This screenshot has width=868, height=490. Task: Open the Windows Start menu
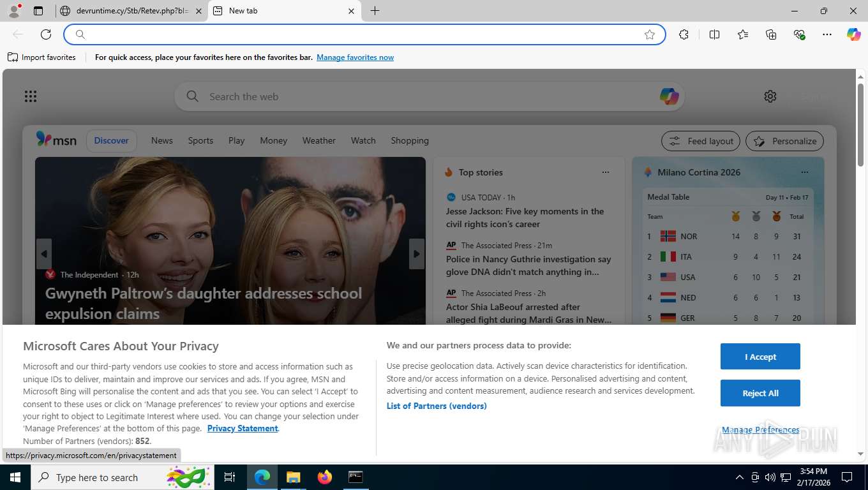[15, 477]
